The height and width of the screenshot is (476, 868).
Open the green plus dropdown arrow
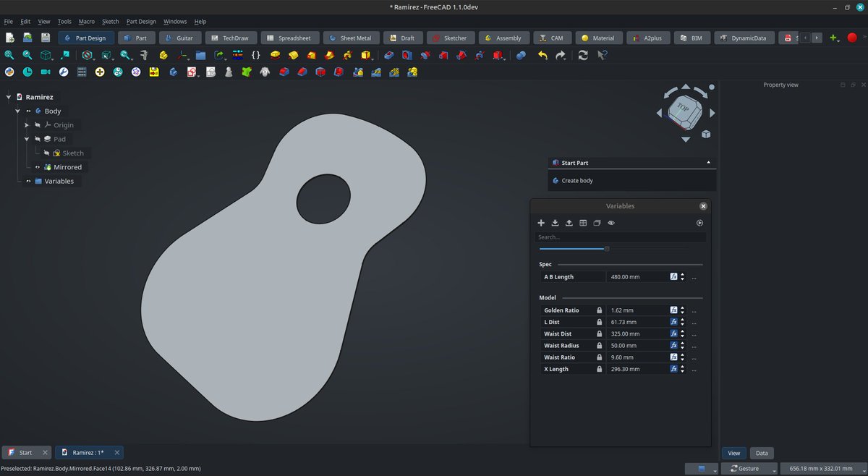click(840, 40)
